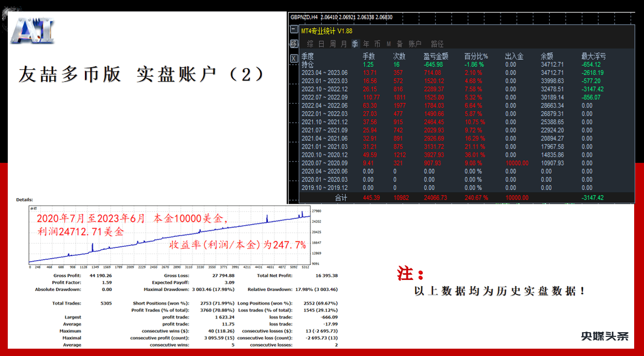Select the highlighted 季 quarterly tab
644x356 pixels.
[354, 43]
